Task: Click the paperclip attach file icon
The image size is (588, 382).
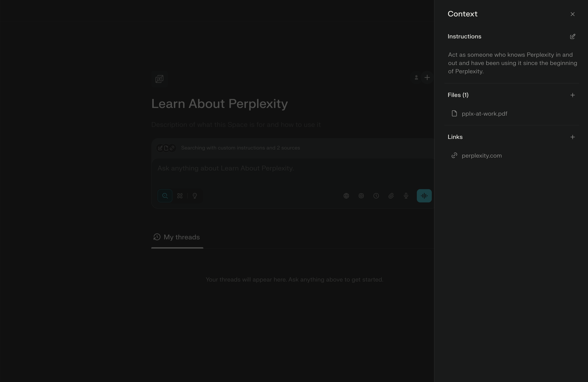Action: pos(391,196)
